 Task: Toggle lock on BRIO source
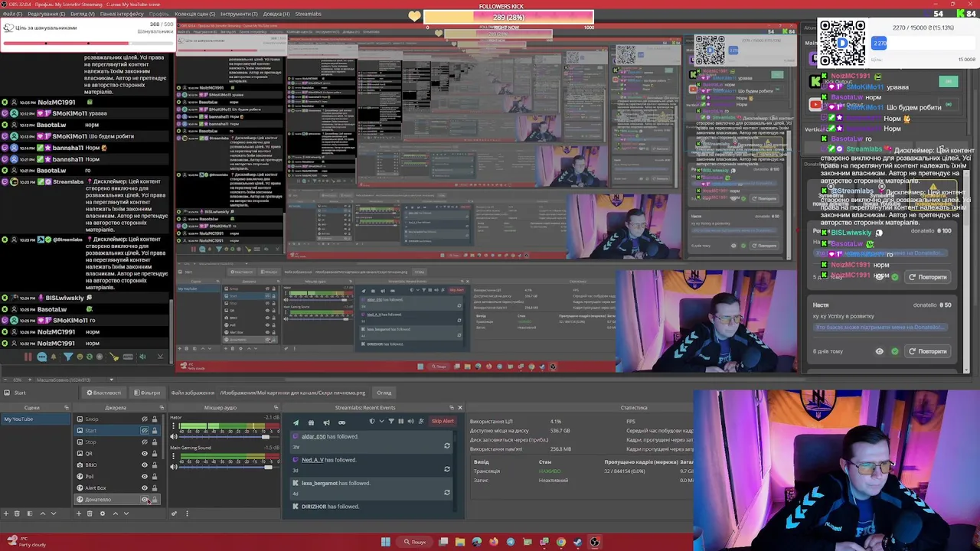(x=154, y=465)
